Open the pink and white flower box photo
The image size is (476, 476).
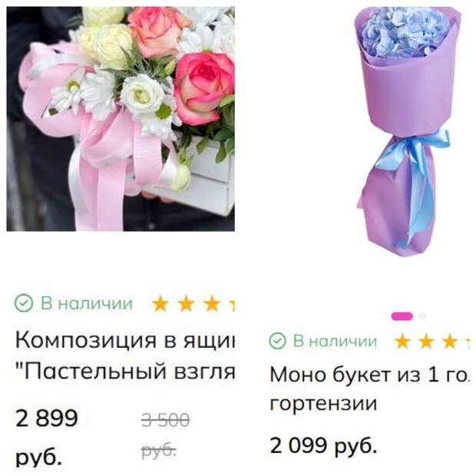coord(121,119)
